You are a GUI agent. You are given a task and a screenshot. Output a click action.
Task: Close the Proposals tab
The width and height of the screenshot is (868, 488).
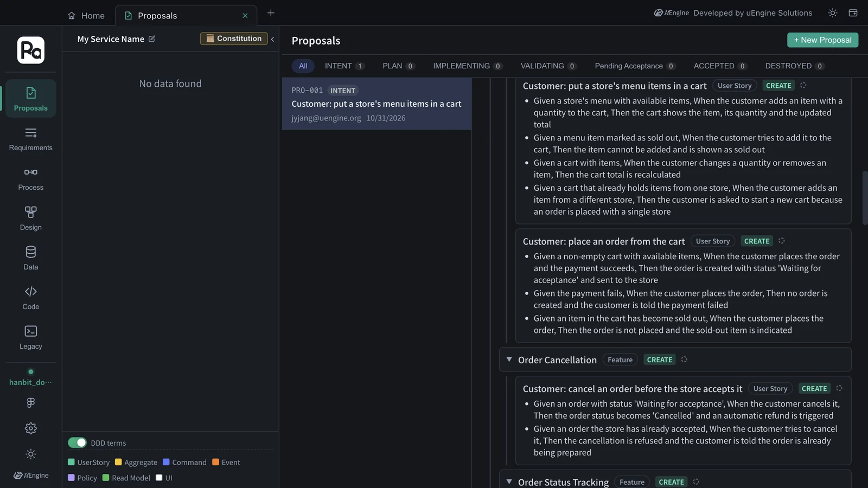tap(245, 16)
